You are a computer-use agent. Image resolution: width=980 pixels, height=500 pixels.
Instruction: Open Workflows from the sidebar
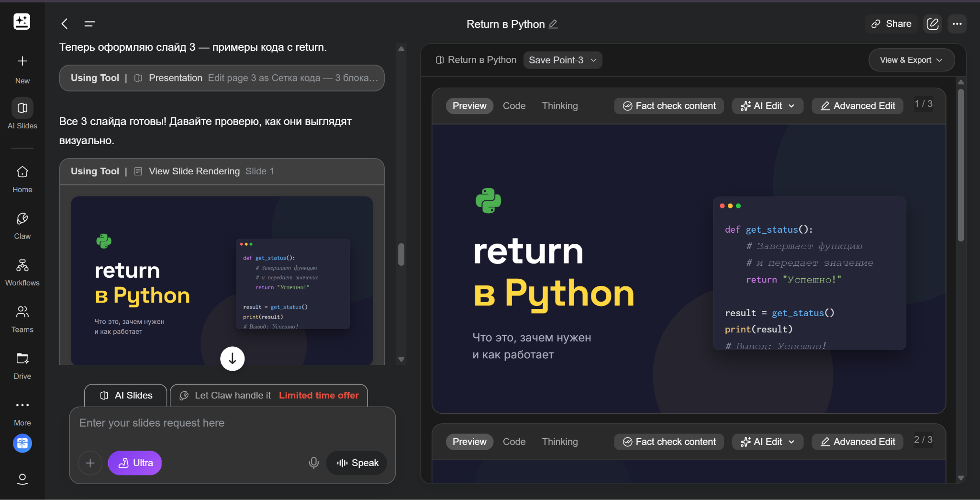point(22,266)
